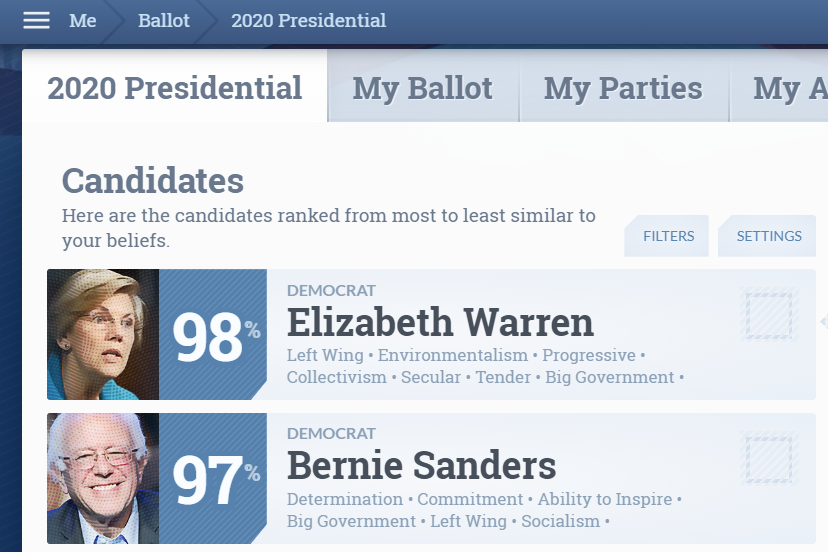Viewport: 828px width, 552px height.
Task: Switch to the My Ballot tab
Action: click(x=423, y=87)
